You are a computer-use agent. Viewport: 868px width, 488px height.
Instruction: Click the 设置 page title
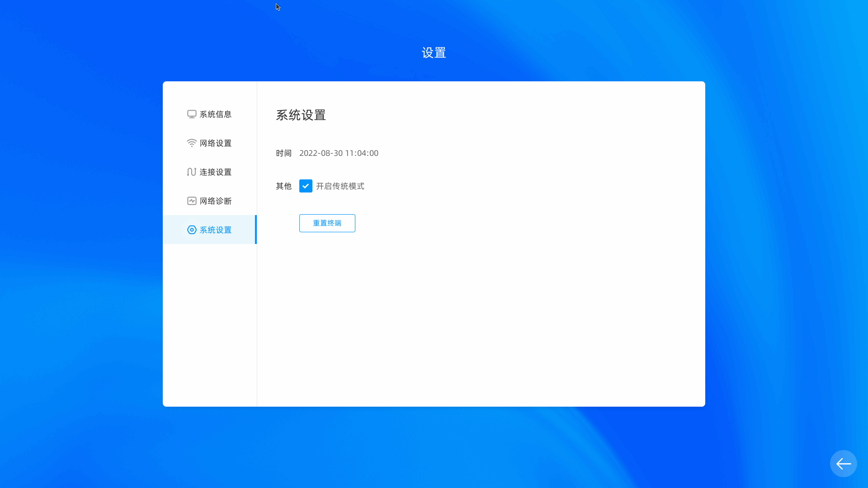[x=434, y=53]
